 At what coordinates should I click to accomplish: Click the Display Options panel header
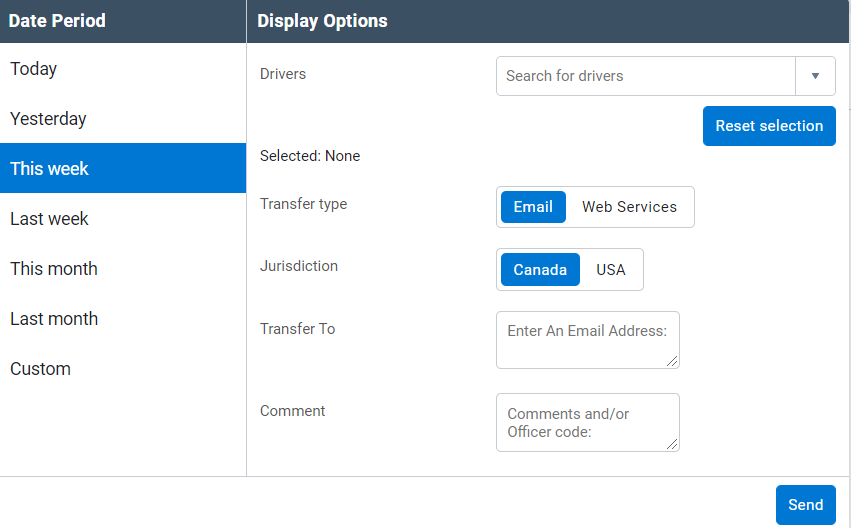(548, 21)
